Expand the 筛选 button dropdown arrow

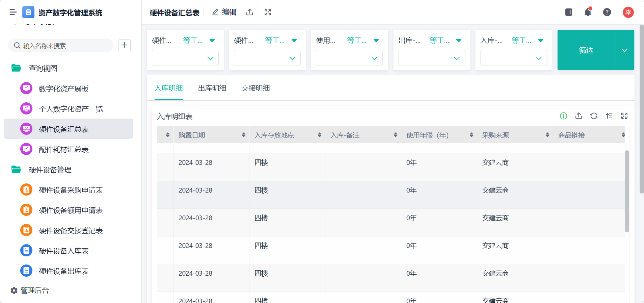click(x=624, y=50)
